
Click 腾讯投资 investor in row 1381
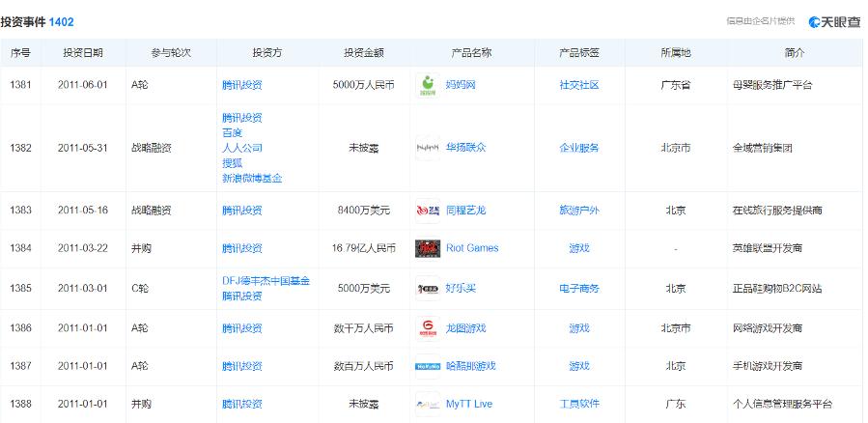point(242,85)
